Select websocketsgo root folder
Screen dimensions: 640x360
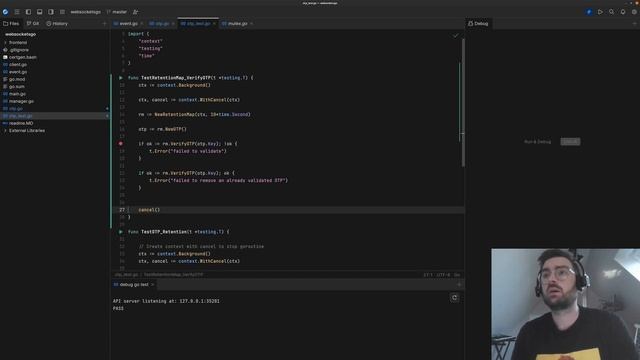[20, 34]
